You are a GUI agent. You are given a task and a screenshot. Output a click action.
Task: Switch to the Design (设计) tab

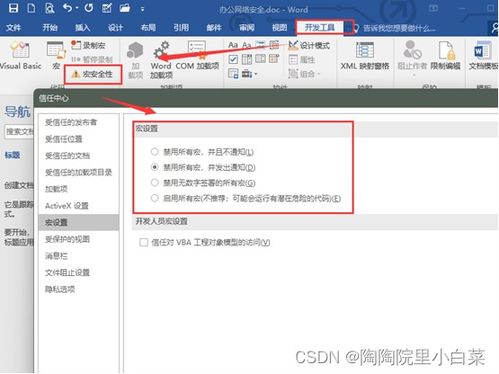(115, 28)
